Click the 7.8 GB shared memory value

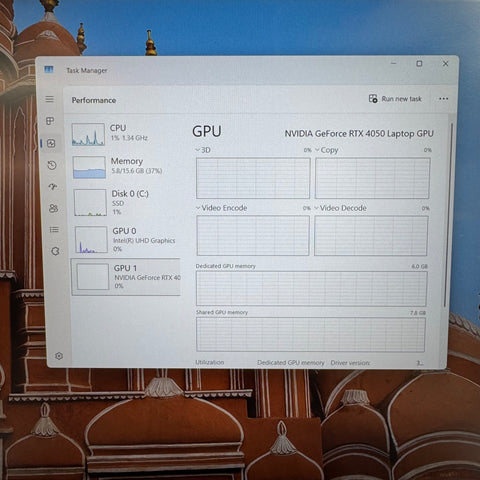click(x=418, y=313)
